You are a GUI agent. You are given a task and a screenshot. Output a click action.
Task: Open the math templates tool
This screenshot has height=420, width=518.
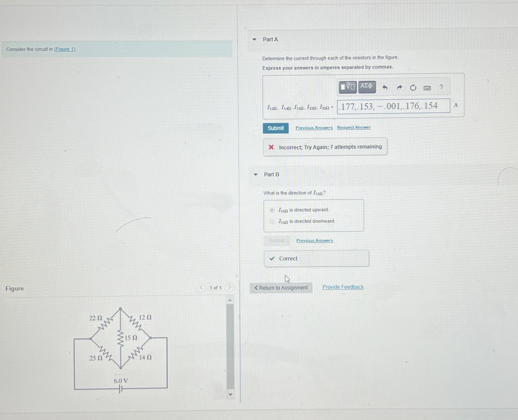(x=348, y=87)
